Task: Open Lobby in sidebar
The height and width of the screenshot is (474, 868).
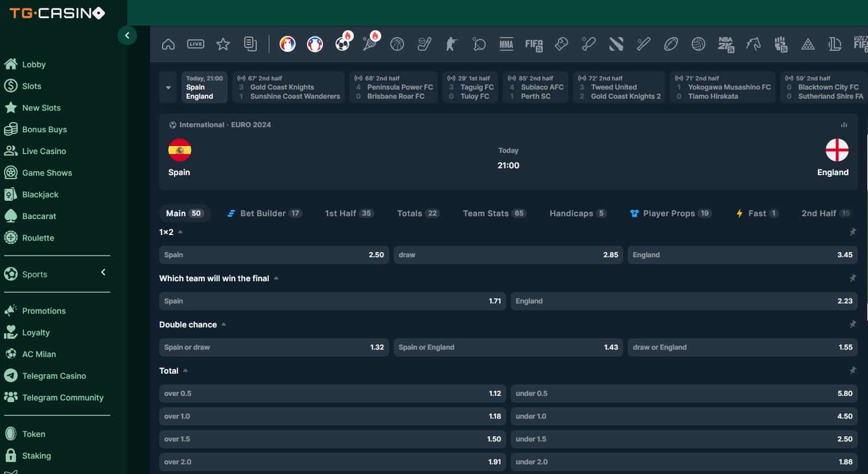Action: click(25, 64)
